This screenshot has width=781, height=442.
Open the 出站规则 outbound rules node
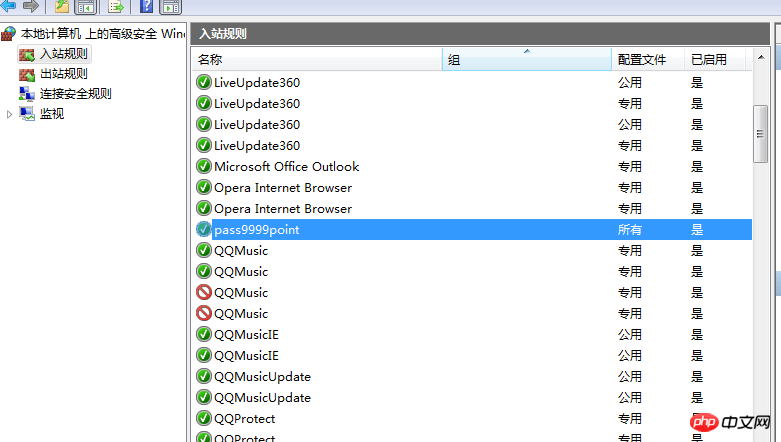[x=63, y=74]
